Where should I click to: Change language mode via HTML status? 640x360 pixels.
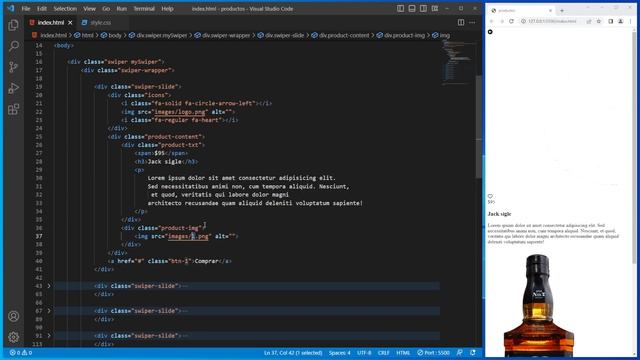403,353
